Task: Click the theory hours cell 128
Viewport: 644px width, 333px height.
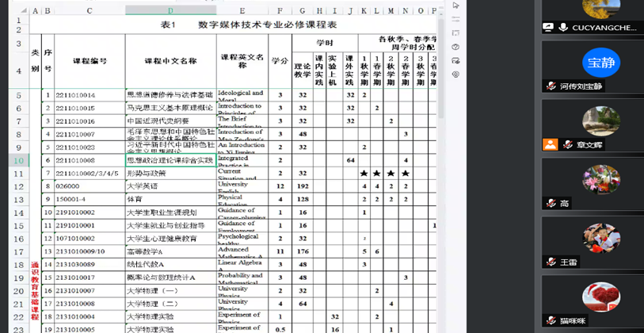Action: coord(303,199)
